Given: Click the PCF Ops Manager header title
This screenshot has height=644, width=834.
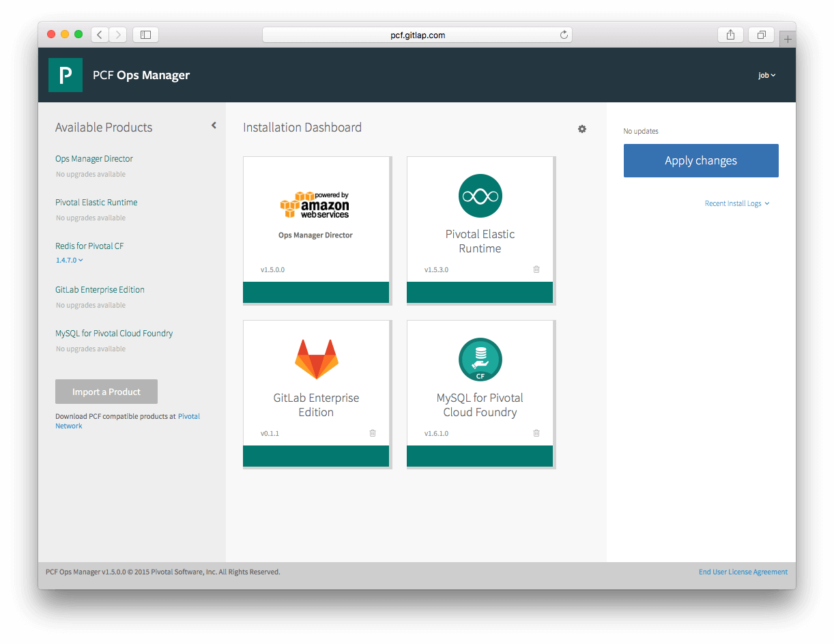Looking at the screenshot, I should point(141,75).
